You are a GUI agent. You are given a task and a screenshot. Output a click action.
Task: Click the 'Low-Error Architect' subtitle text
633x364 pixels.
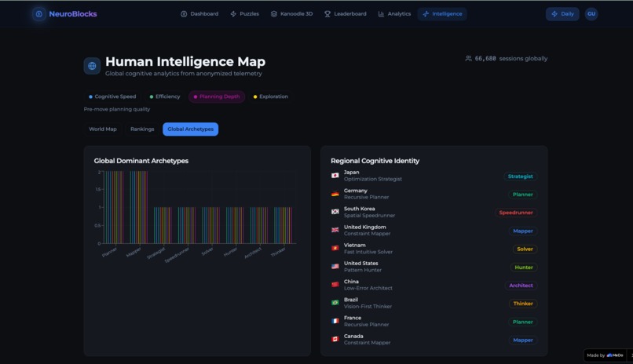(x=368, y=288)
